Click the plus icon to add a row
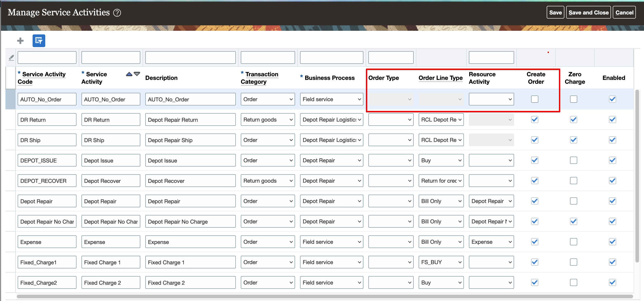This screenshot has width=644, height=301. [x=20, y=41]
